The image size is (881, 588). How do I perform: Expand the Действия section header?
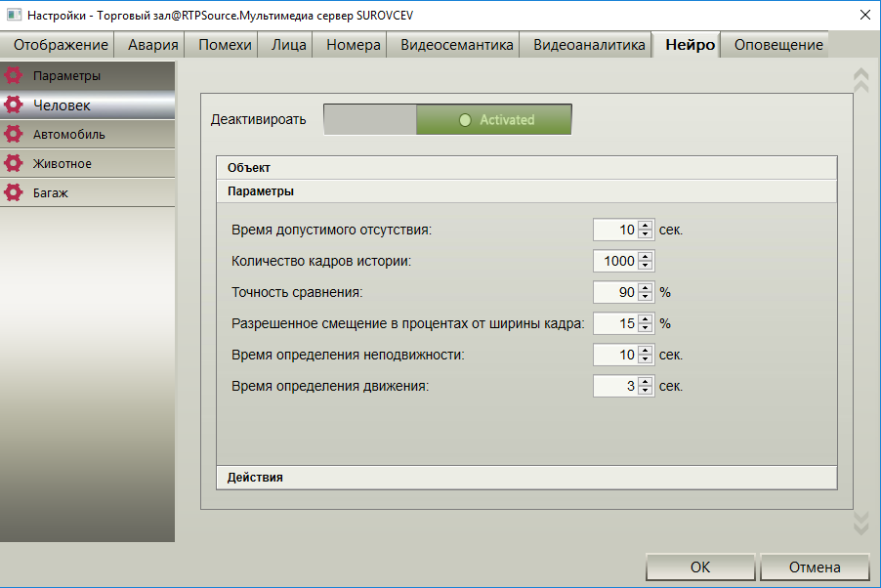pyautogui.click(x=526, y=478)
